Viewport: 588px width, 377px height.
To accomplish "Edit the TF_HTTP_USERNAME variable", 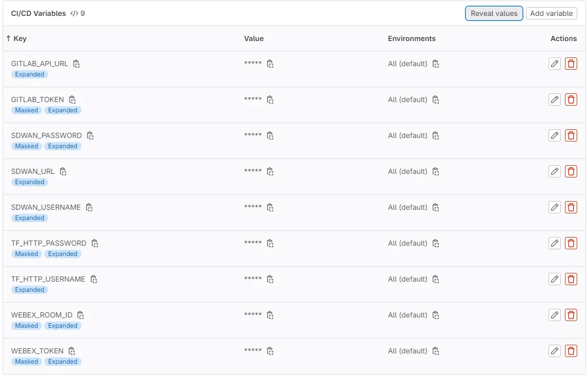I will [554, 279].
